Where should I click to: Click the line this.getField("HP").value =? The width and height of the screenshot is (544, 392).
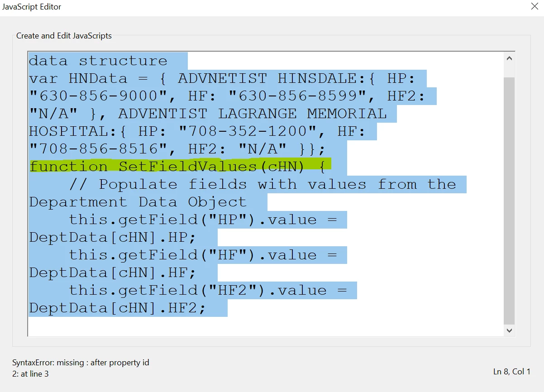pos(203,220)
